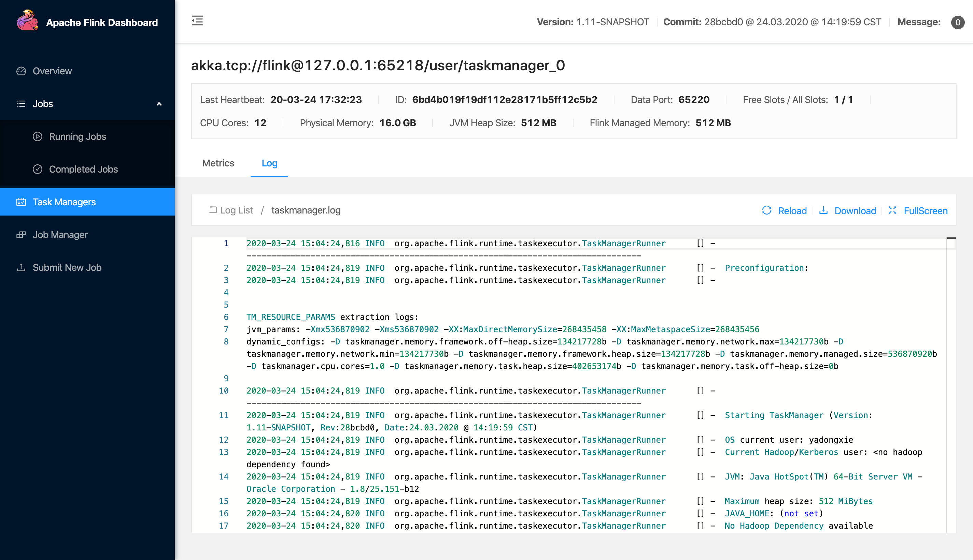Click the Submit New Job upload icon
This screenshot has height=560, width=973.
click(x=21, y=267)
